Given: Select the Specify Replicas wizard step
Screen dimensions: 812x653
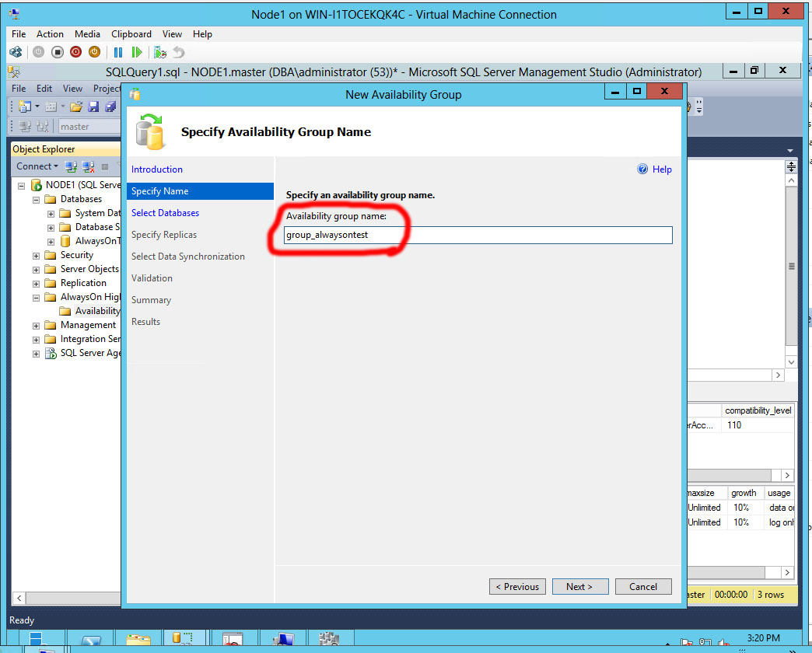Looking at the screenshot, I should point(163,234).
